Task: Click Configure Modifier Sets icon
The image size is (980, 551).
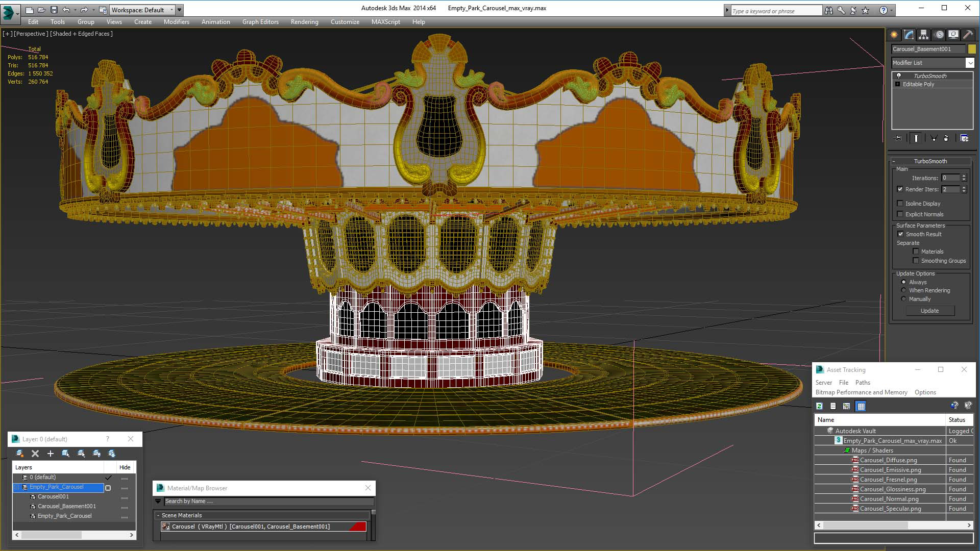Action: (964, 138)
